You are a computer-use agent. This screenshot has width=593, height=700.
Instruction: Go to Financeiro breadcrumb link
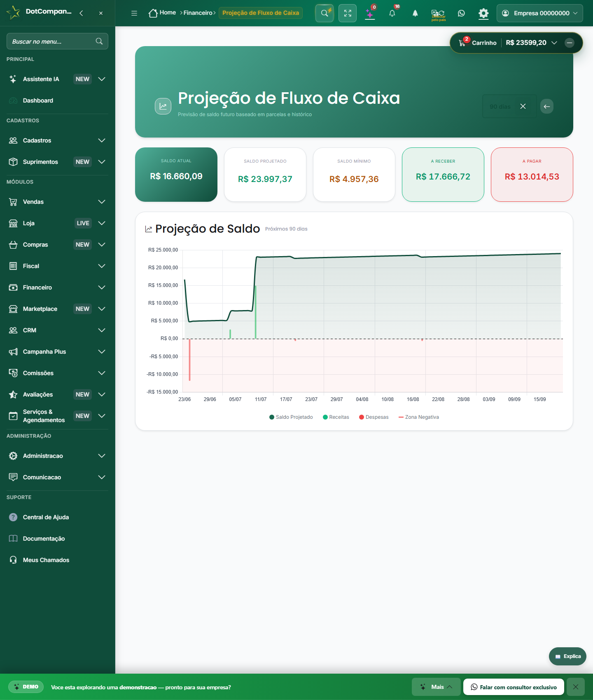pos(198,13)
